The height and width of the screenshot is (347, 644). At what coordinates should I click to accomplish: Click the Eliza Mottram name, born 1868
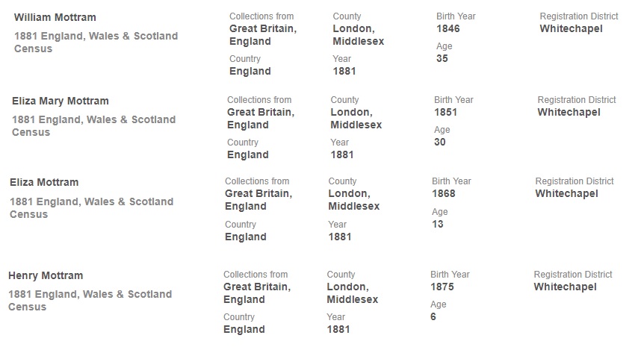(x=44, y=182)
